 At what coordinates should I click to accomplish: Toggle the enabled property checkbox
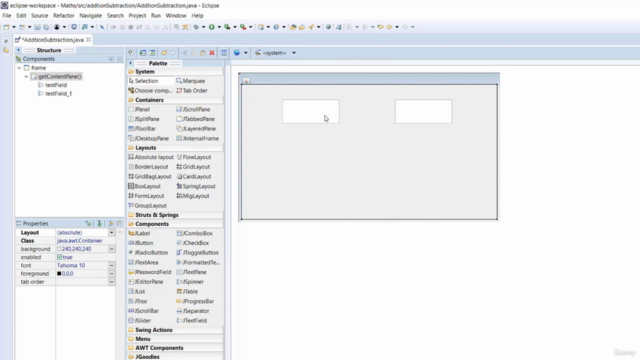pyautogui.click(x=60, y=257)
